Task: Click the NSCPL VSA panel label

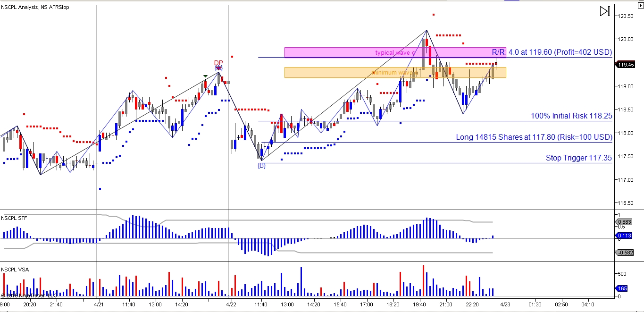Action: [15, 270]
